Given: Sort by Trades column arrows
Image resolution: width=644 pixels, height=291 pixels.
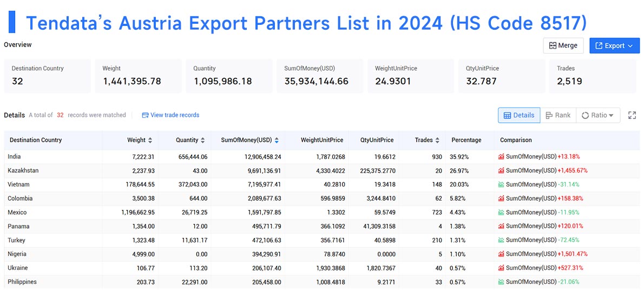Looking at the screenshot, I should tap(437, 140).
